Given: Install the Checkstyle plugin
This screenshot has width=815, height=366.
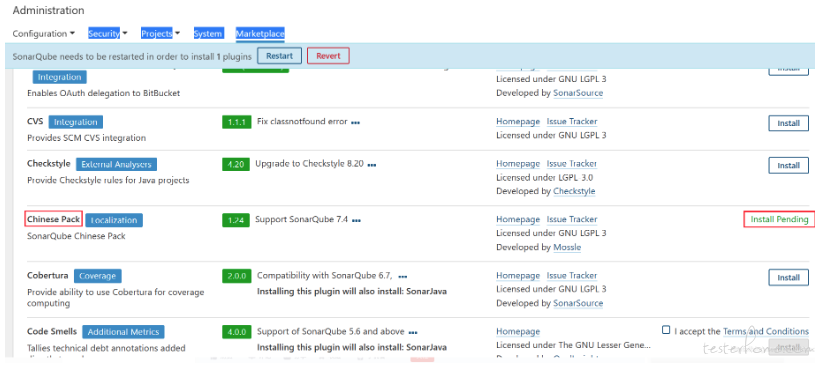Looking at the screenshot, I should [788, 165].
